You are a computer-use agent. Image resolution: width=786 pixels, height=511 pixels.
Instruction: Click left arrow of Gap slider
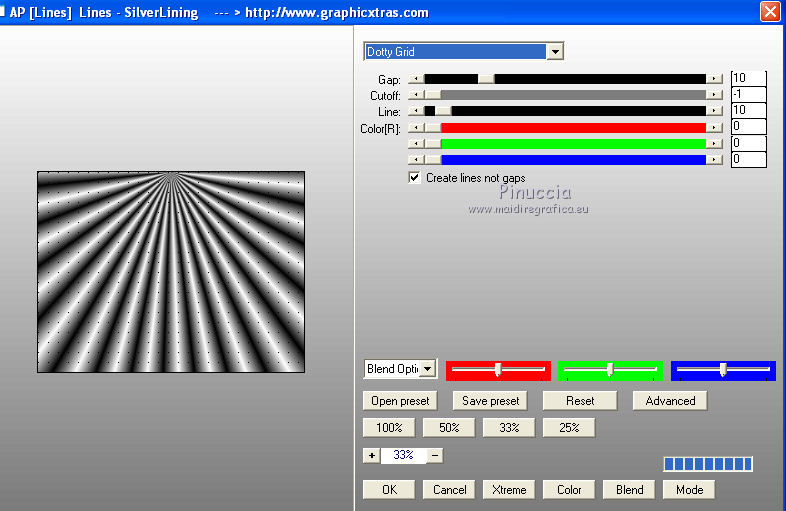416,79
